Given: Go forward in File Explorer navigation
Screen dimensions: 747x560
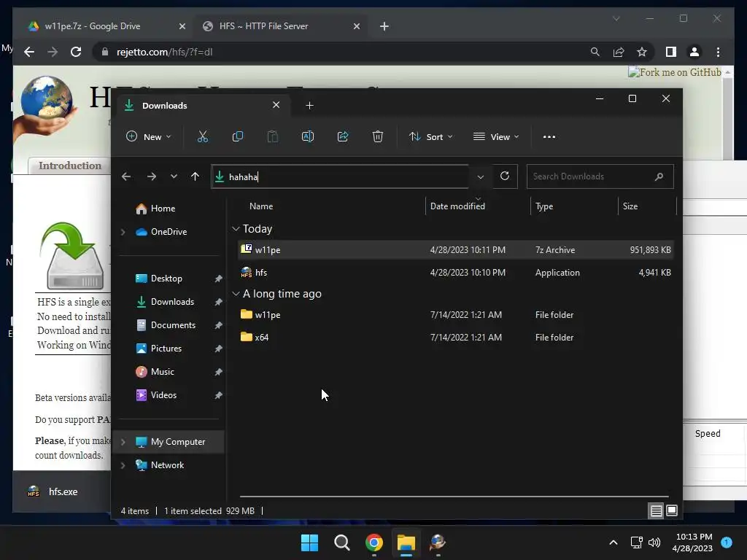Looking at the screenshot, I should [x=152, y=176].
